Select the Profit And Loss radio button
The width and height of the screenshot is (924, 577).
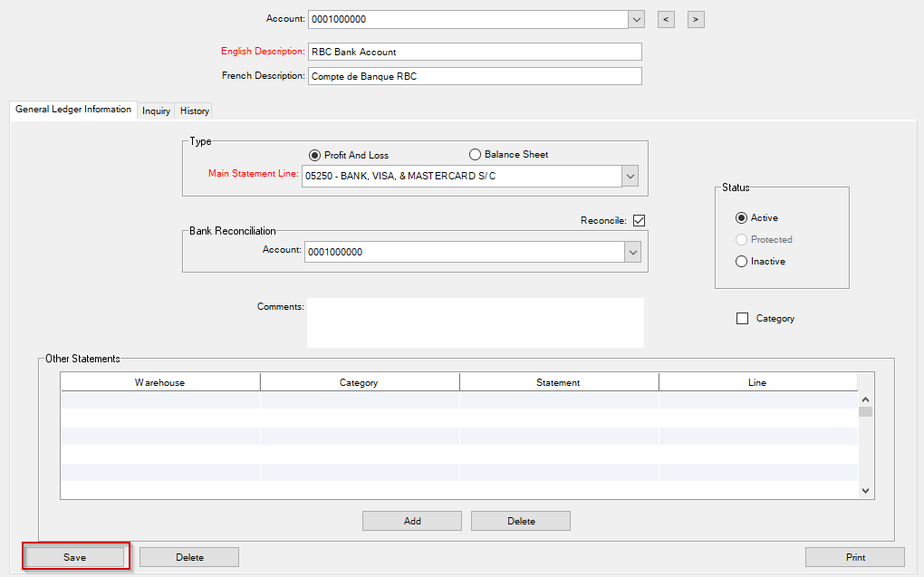click(315, 155)
